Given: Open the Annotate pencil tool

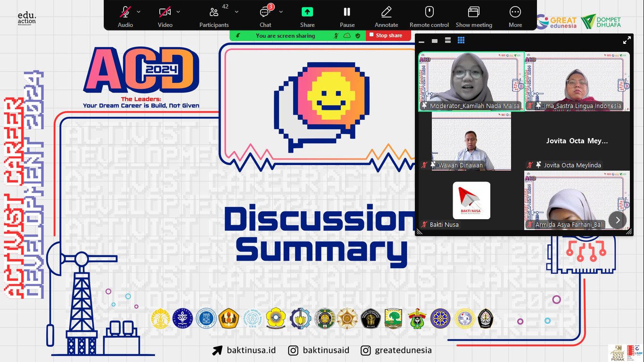Looking at the screenshot, I should pyautogui.click(x=386, y=16).
